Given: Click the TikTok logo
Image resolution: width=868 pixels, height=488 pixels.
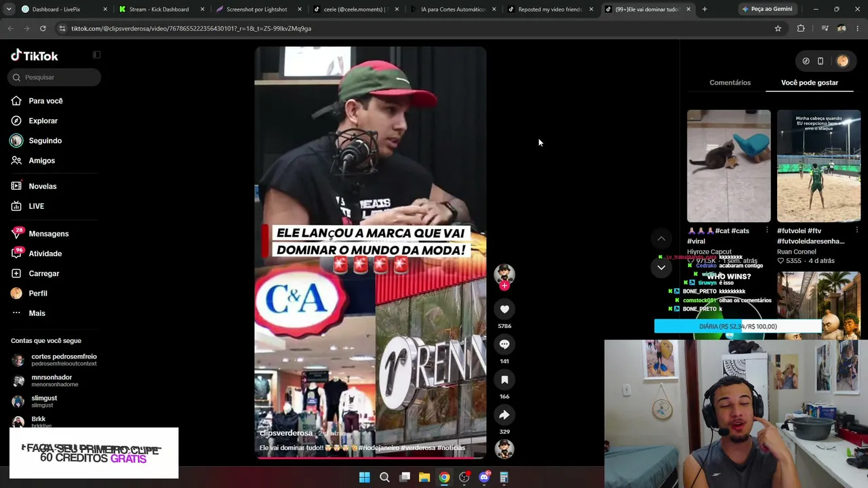Looking at the screenshot, I should pyautogui.click(x=35, y=56).
